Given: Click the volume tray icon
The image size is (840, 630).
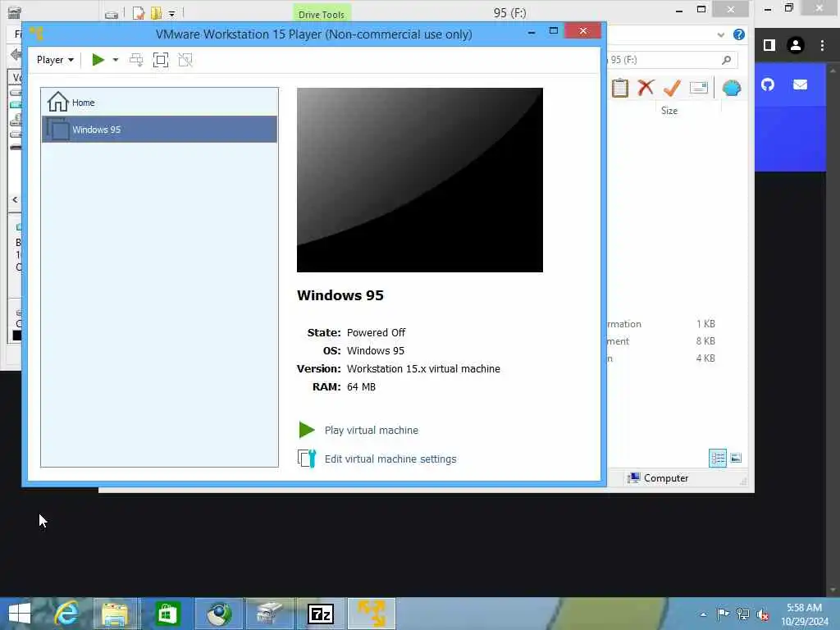Looking at the screenshot, I should (x=762, y=614).
